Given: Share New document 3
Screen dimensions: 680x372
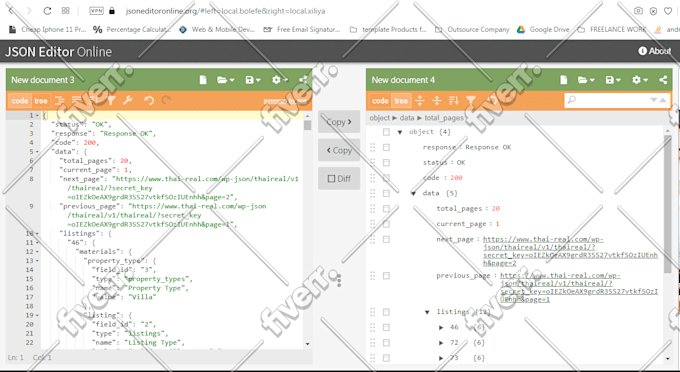Looking at the screenshot, I should 303,80.
